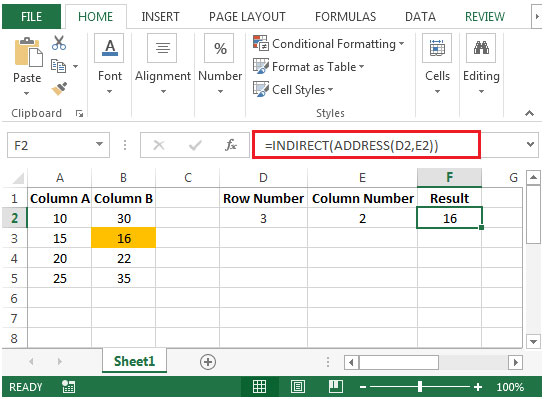This screenshot has height=399, width=544.
Task: Zoom out with the minus button
Action: tap(363, 387)
